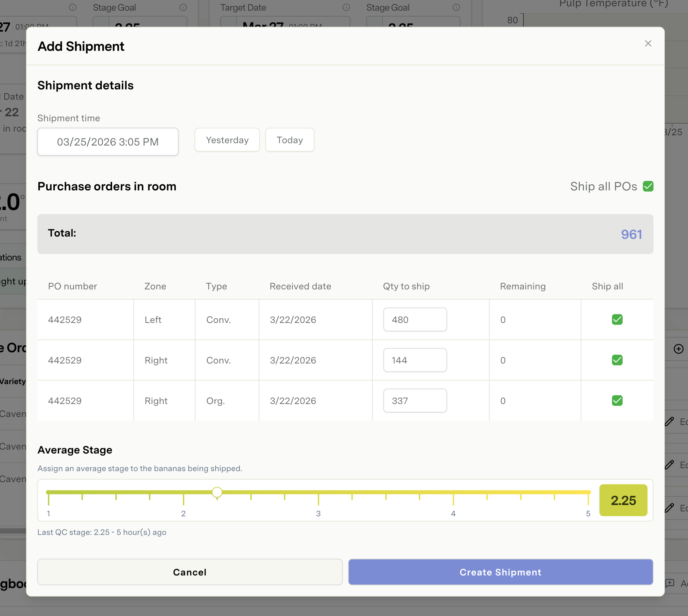Viewport: 688px width, 616px height.
Task: Cancel the shipment creation
Action: coord(189,572)
